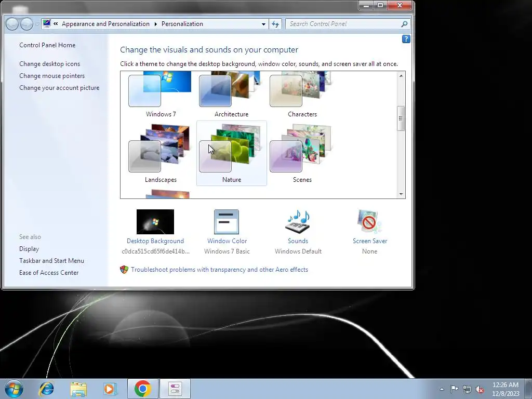Close the Personalization window

[400, 5]
